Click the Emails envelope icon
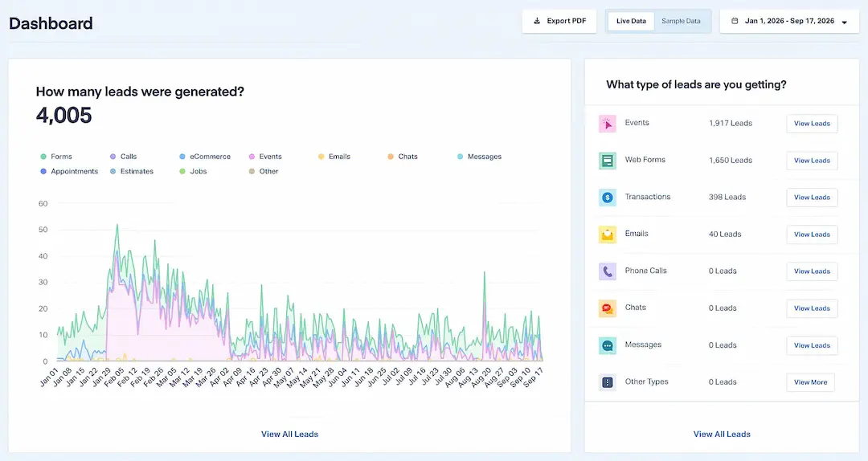 608,235
